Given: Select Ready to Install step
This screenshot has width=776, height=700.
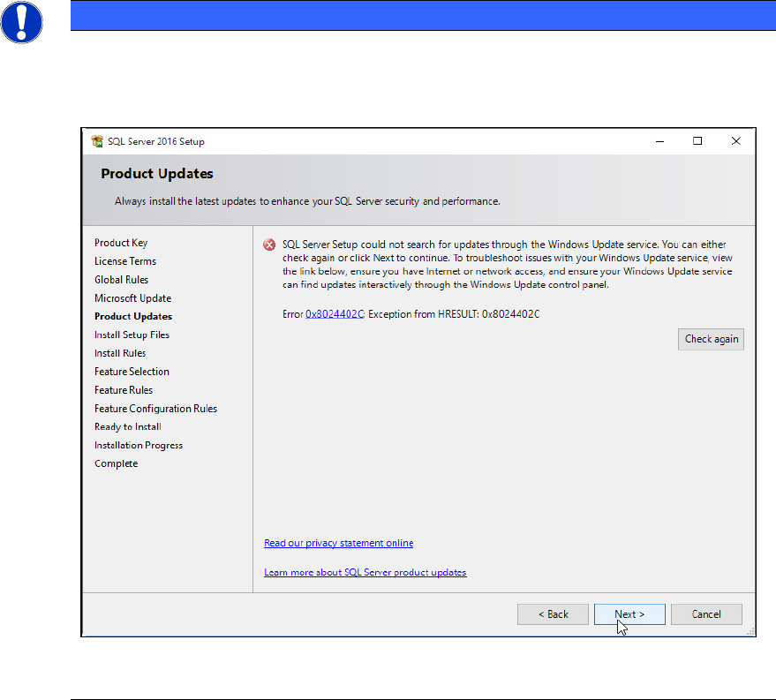Looking at the screenshot, I should pos(128,427).
